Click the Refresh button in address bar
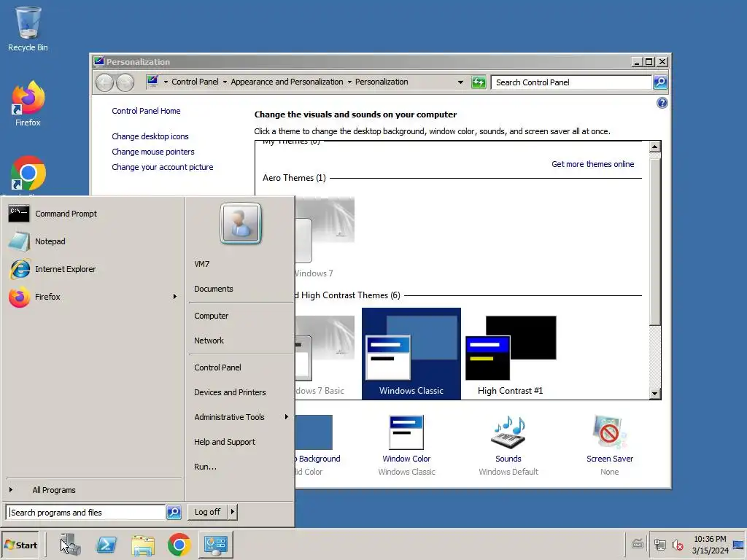The height and width of the screenshot is (560, 747). pos(479,82)
